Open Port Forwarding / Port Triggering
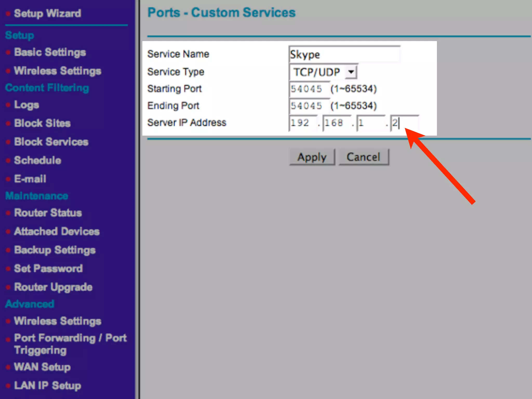The width and height of the screenshot is (532, 399). (70, 343)
